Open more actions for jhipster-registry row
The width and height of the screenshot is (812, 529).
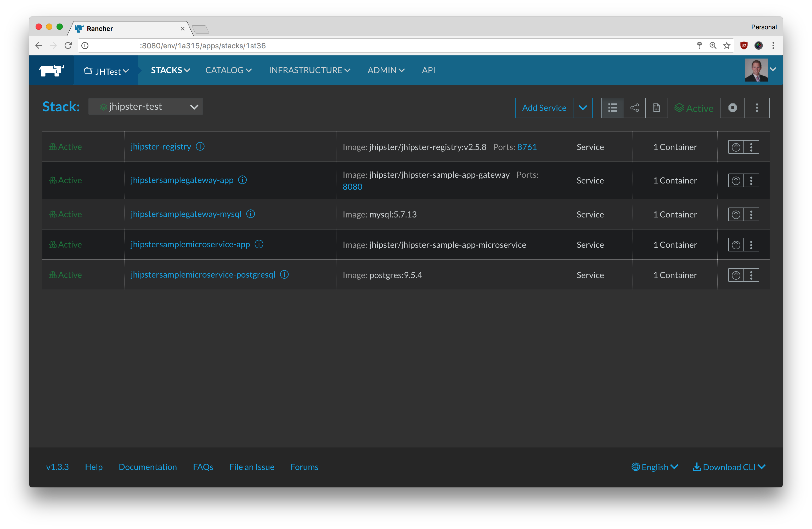[x=751, y=147]
